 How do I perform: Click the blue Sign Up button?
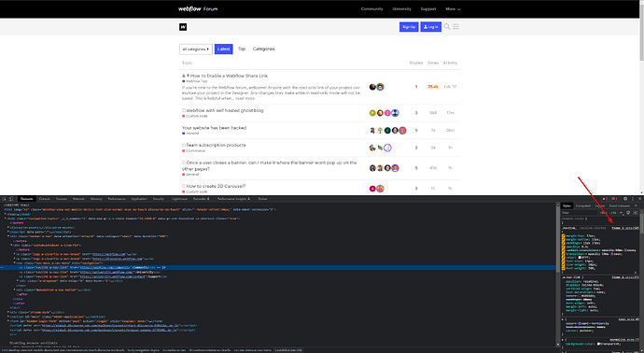(x=409, y=27)
